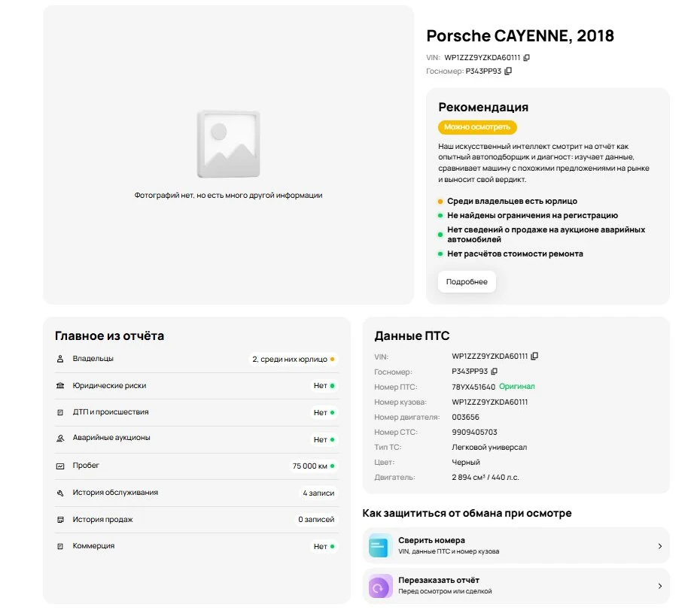Click the Пробег mileage icon
Screen dimensions: 700x610
pyautogui.click(x=60, y=466)
